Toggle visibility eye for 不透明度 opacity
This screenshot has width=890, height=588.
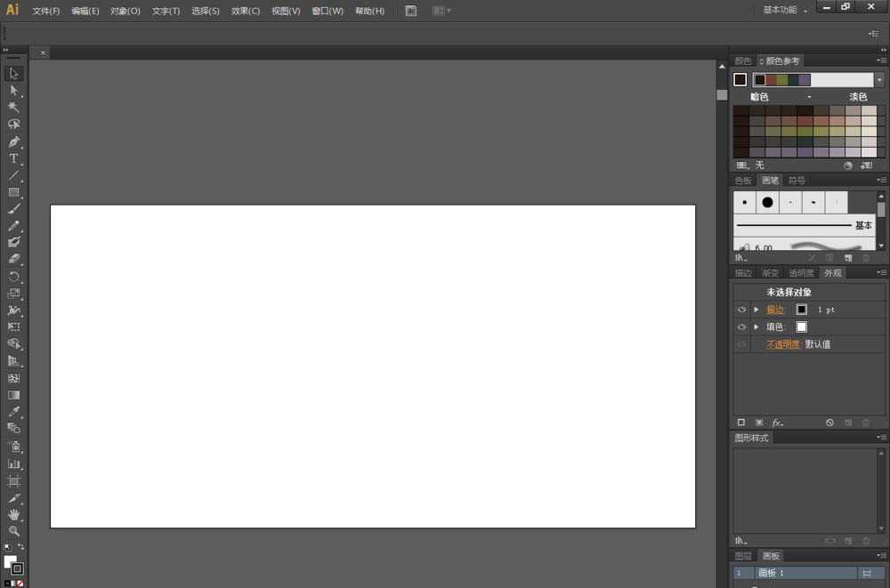pyautogui.click(x=741, y=344)
